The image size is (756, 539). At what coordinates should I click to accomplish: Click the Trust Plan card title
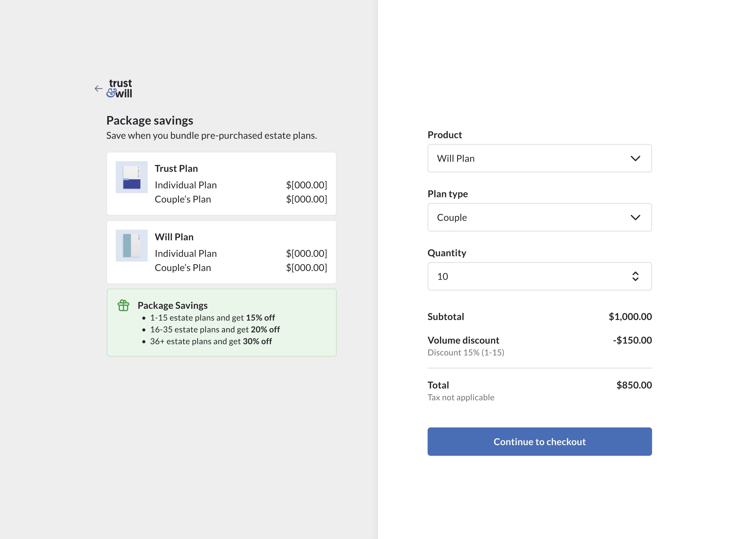[x=176, y=169]
